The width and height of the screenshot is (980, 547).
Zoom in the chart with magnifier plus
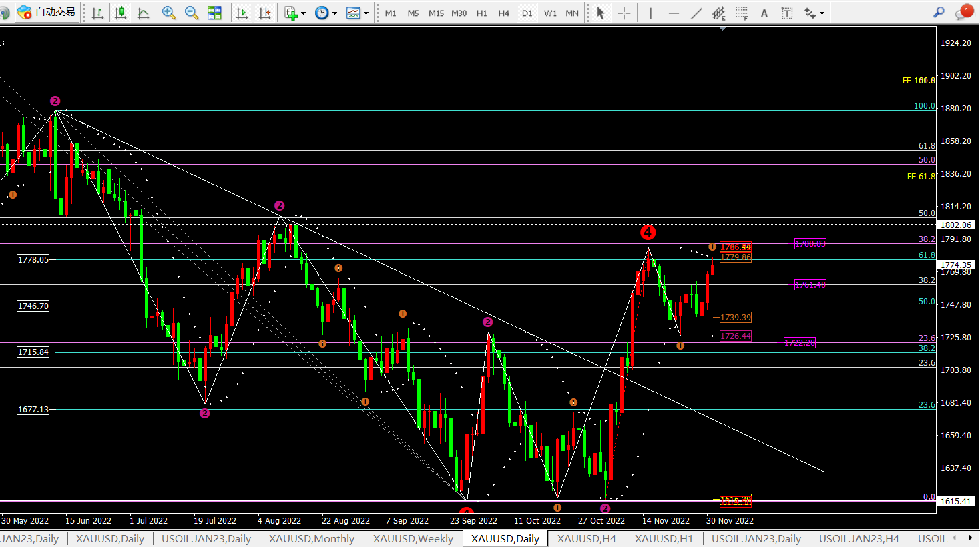[x=169, y=13]
